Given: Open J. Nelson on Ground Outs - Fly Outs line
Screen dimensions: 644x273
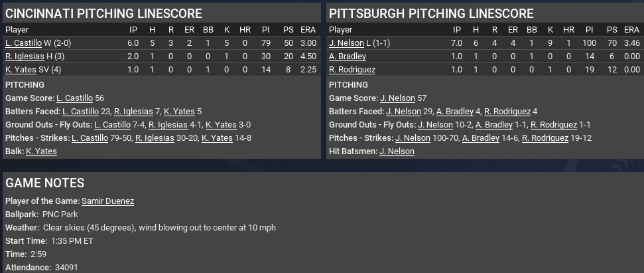Looking at the screenshot, I should coord(435,125).
